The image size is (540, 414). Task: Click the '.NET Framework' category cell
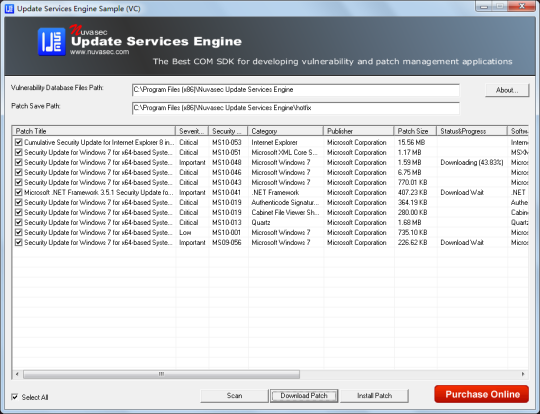[275, 192]
